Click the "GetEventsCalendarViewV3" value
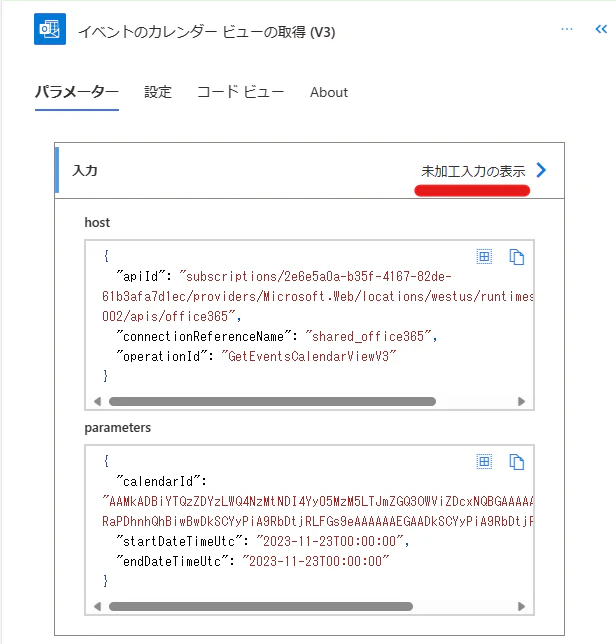616x644 pixels. pos(308,356)
